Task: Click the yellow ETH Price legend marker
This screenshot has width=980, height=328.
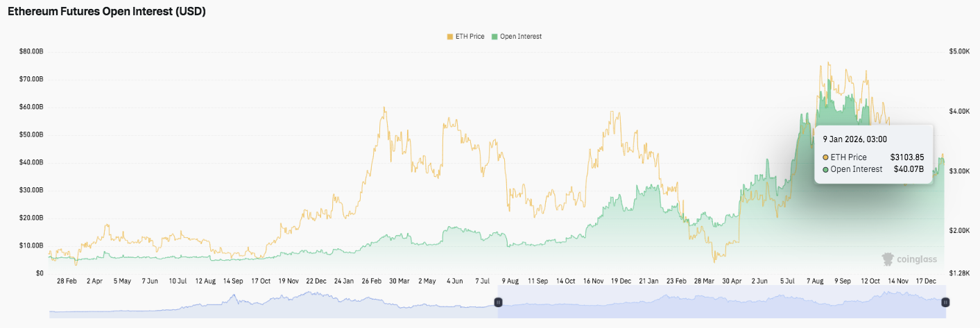Action: (x=451, y=36)
